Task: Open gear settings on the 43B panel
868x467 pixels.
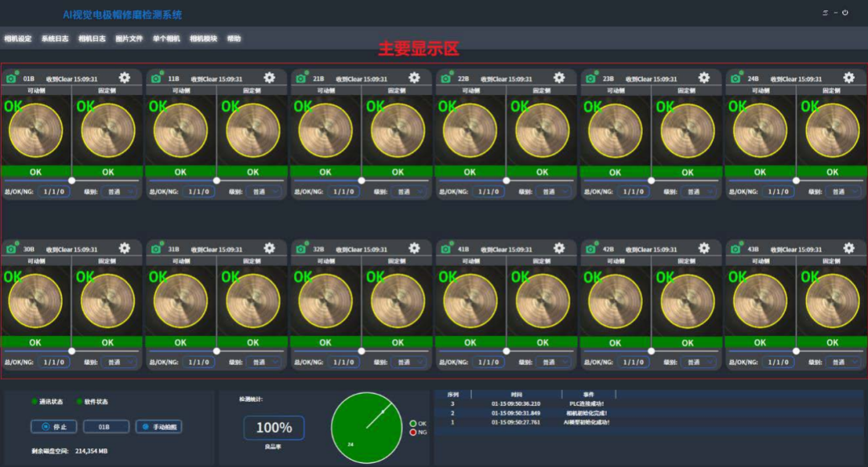Action: (849, 248)
